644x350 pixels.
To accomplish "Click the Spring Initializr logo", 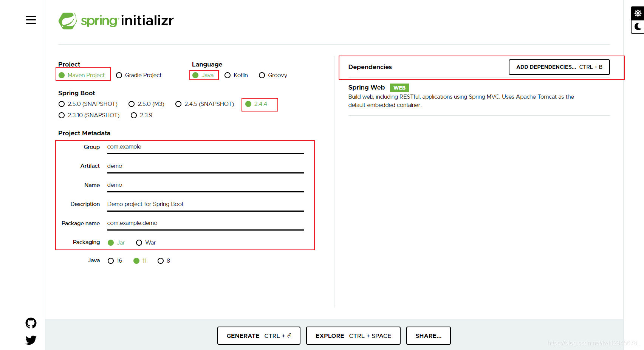I will point(116,21).
